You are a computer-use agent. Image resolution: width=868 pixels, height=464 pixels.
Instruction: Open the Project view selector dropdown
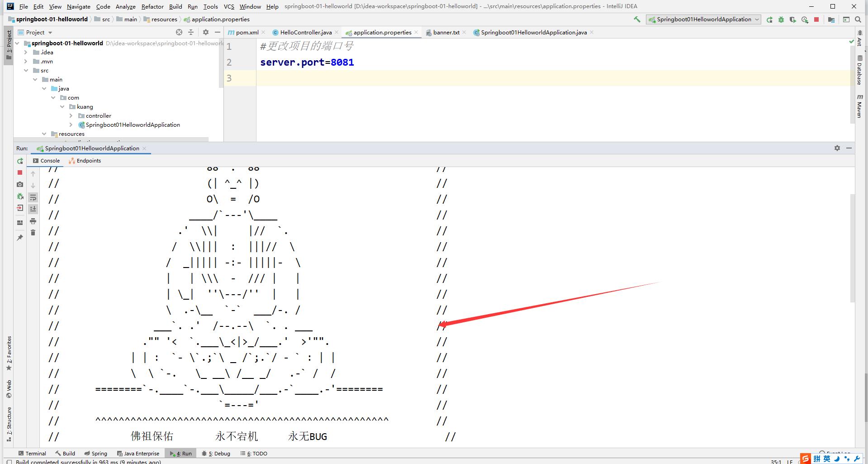click(35, 32)
